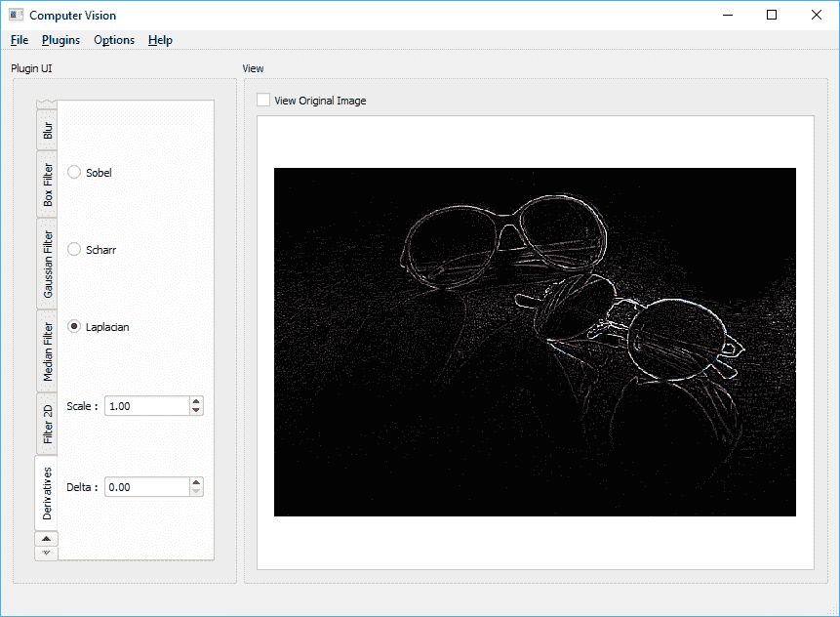840x617 pixels.
Task: Open the Plugins menu
Action: click(x=60, y=40)
